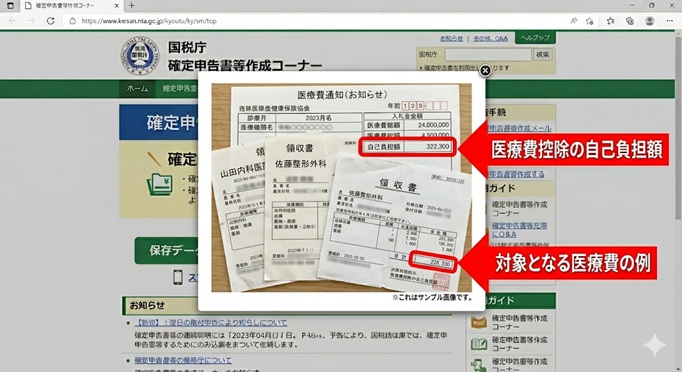
Task: Click the 検索 button
Action: [542, 54]
